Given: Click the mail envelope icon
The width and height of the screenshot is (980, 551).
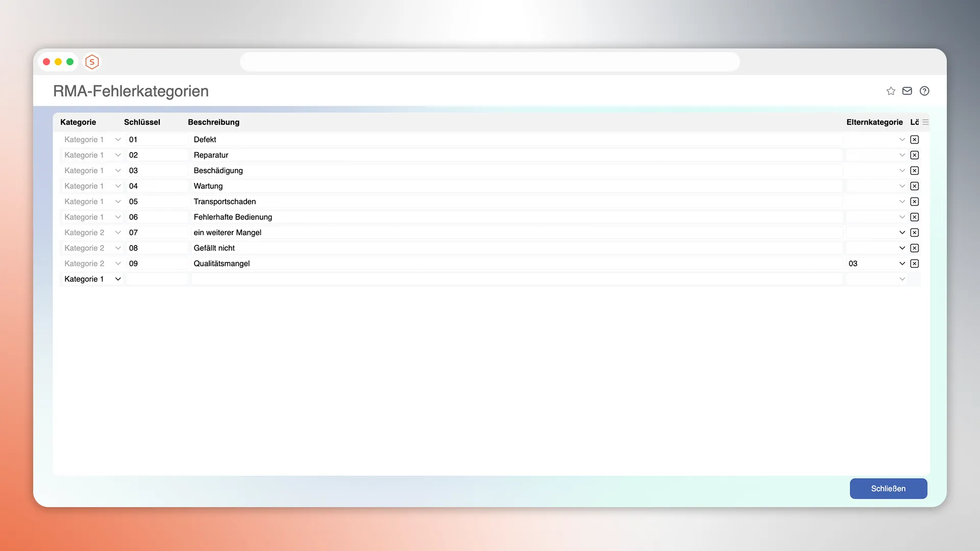Looking at the screenshot, I should [907, 91].
